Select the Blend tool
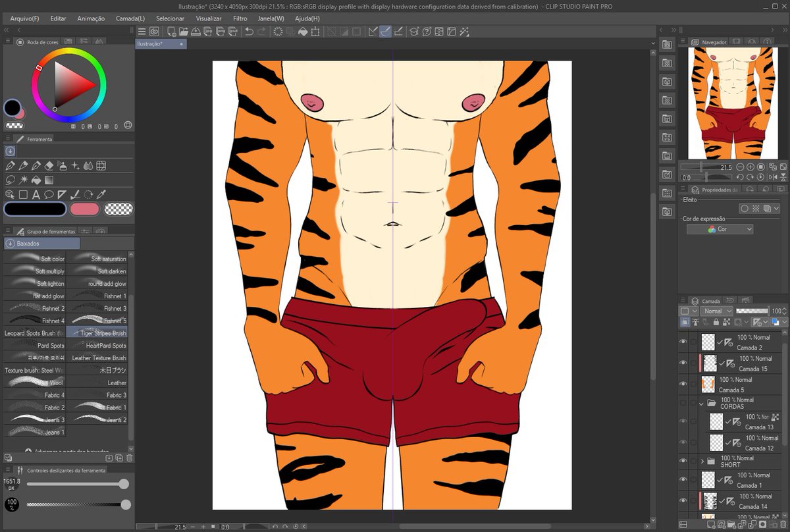 point(88,166)
